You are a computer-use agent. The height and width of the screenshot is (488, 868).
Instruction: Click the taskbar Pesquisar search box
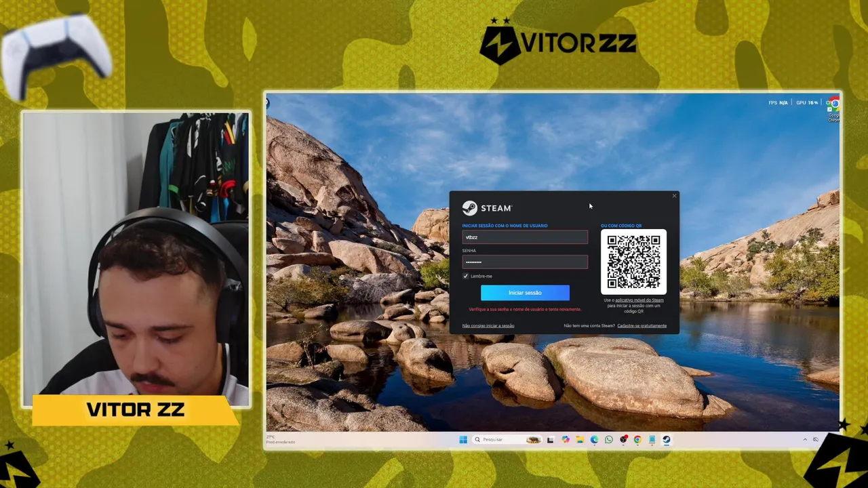click(x=508, y=440)
